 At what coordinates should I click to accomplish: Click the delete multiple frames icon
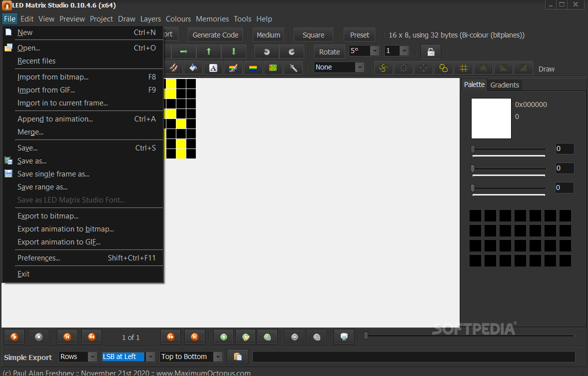click(317, 337)
